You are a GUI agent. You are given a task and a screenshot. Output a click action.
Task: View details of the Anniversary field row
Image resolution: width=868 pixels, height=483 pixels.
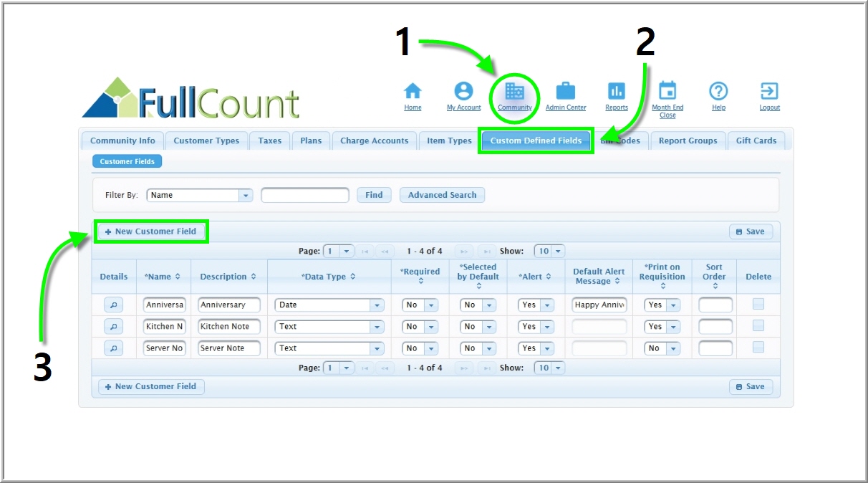(x=113, y=305)
